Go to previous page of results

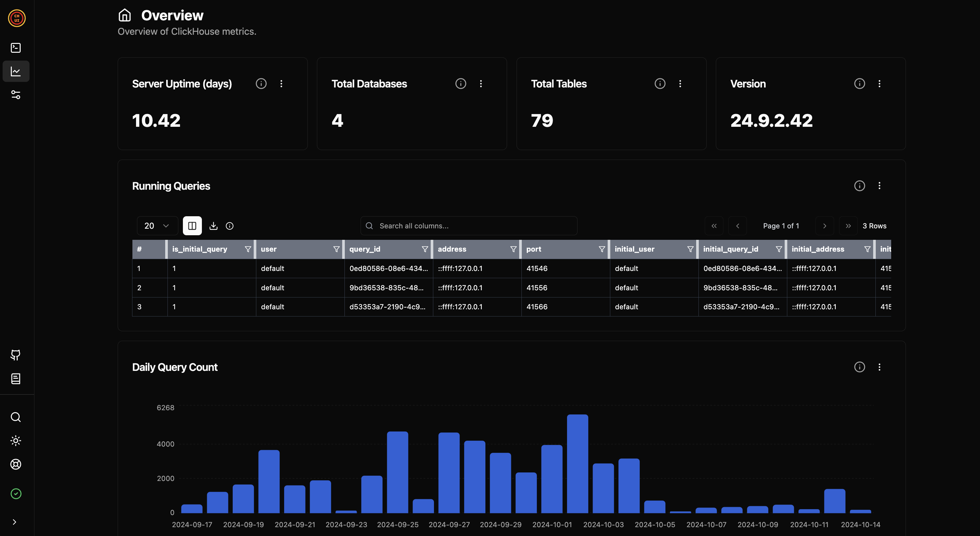(738, 226)
